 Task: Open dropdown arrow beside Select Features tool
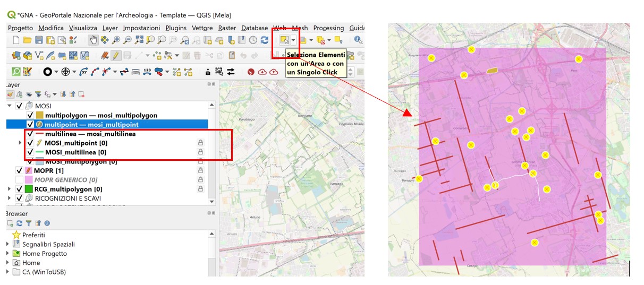pyautogui.click(x=293, y=40)
